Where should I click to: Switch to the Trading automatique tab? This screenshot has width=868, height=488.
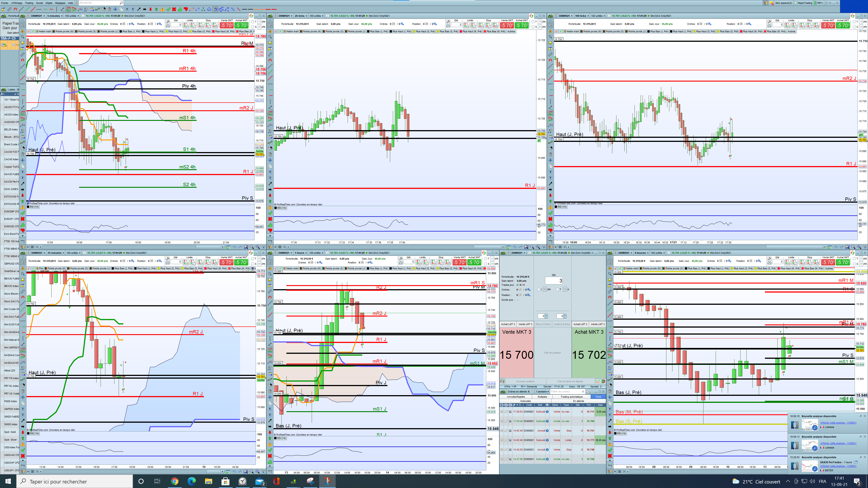pos(571,397)
